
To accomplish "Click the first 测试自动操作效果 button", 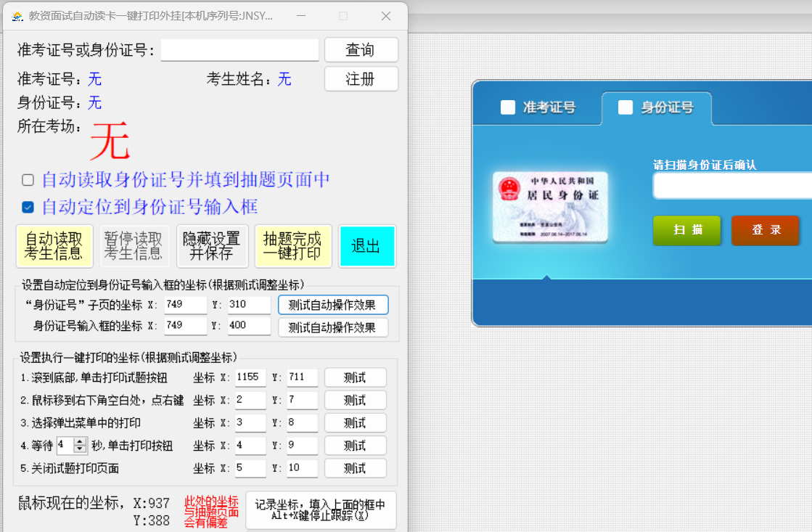I will pyautogui.click(x=333, y=304).
